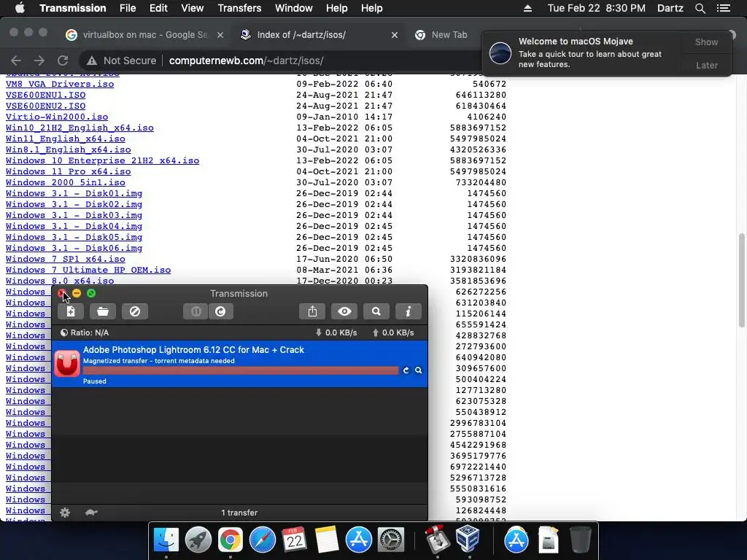Viewport: 747px width, 560px height.
Task: Pause all transfers in Transmission toolbar
Action: [x=196, y=311]
